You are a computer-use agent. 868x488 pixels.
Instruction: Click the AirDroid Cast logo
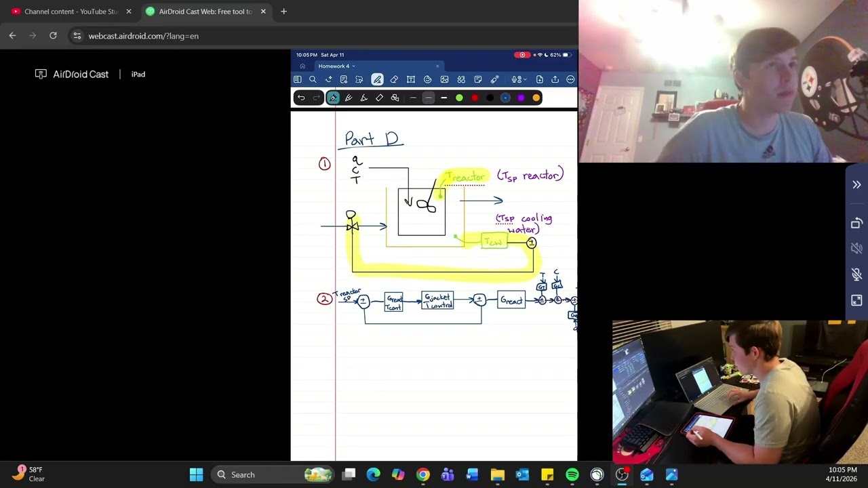[72, 74]
